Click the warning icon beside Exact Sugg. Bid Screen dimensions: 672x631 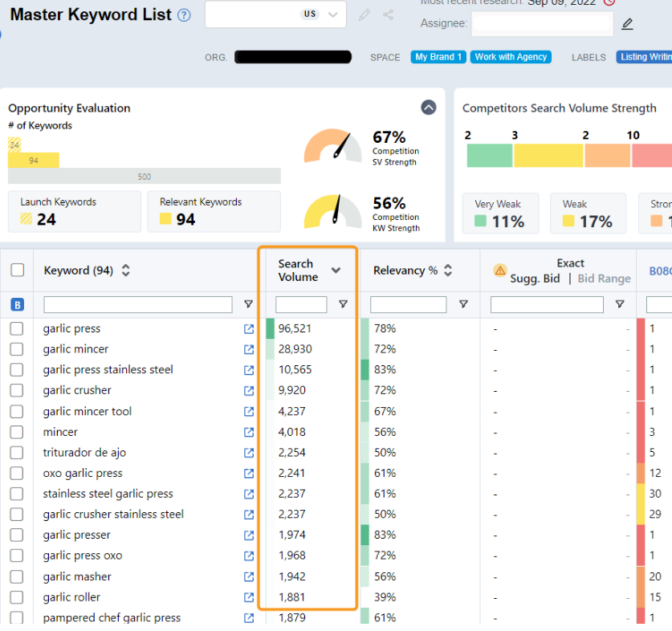(x=499, y=271)
